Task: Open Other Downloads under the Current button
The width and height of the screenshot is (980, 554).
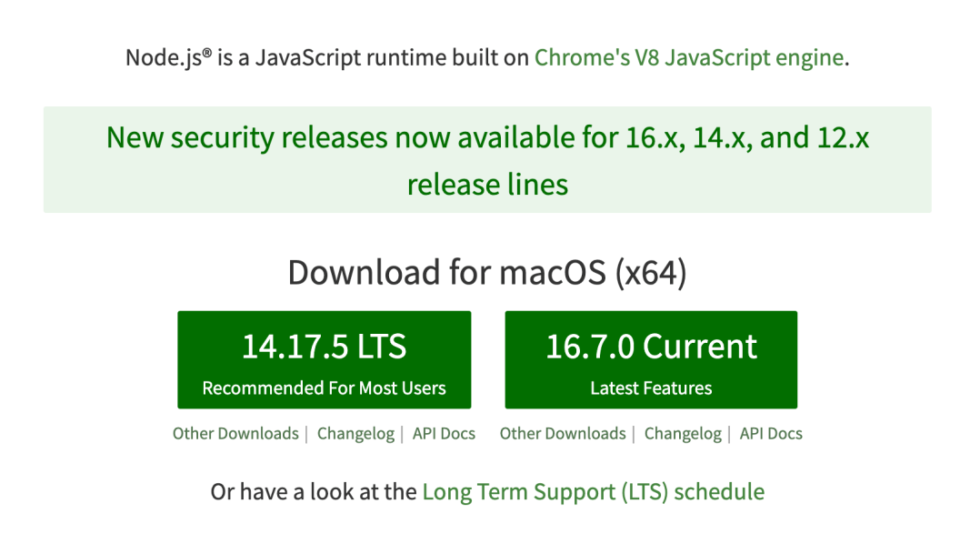Action: 563,434
